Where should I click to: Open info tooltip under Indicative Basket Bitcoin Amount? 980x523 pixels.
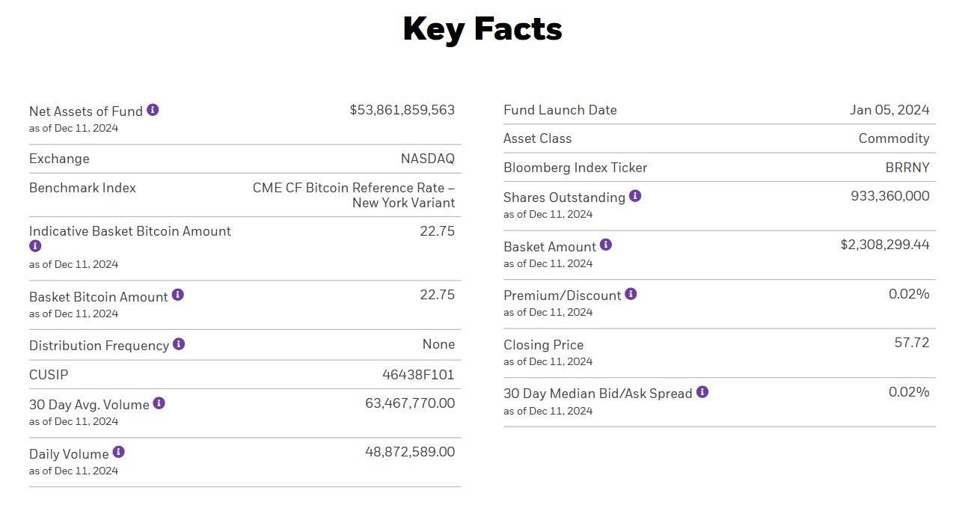point(35,246)
